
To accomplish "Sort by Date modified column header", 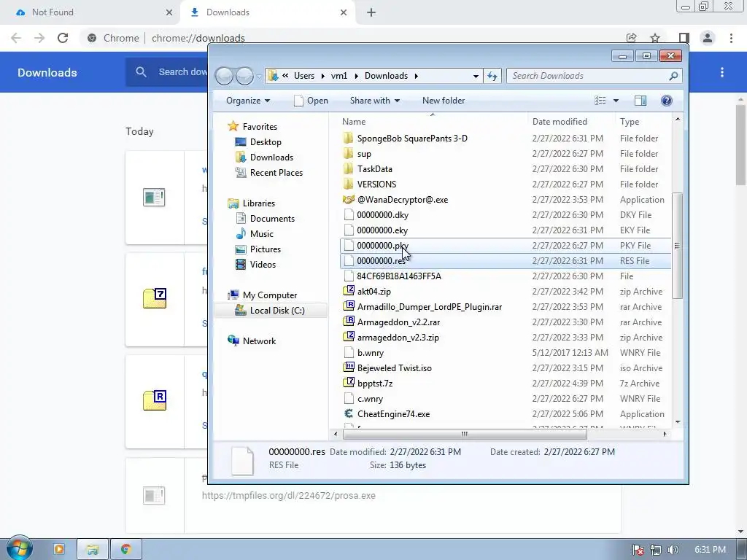I will (571, 122).
